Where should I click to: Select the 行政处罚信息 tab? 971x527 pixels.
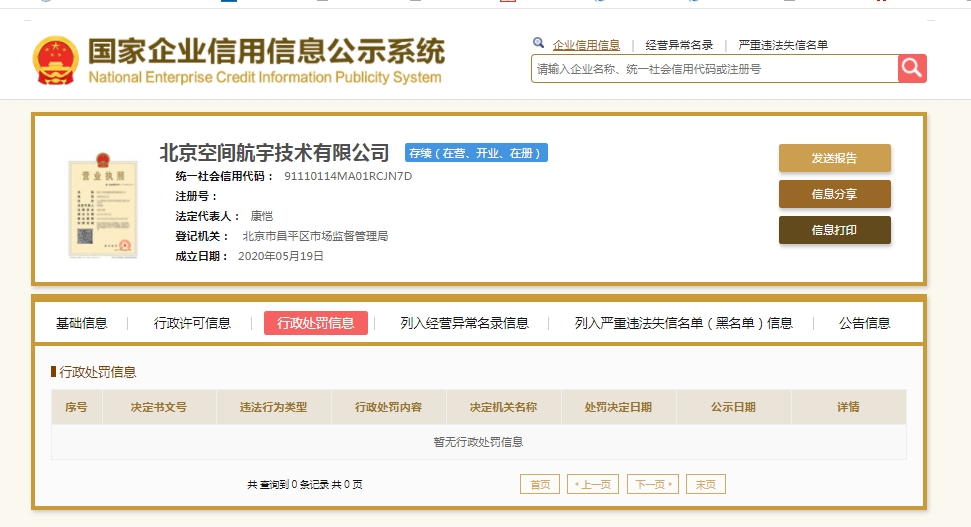(x=316, y=323)
